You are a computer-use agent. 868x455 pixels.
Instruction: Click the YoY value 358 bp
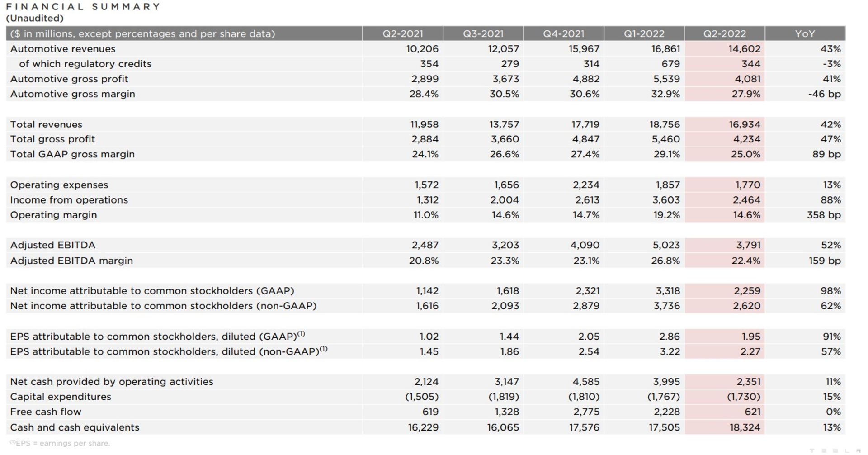824,215
